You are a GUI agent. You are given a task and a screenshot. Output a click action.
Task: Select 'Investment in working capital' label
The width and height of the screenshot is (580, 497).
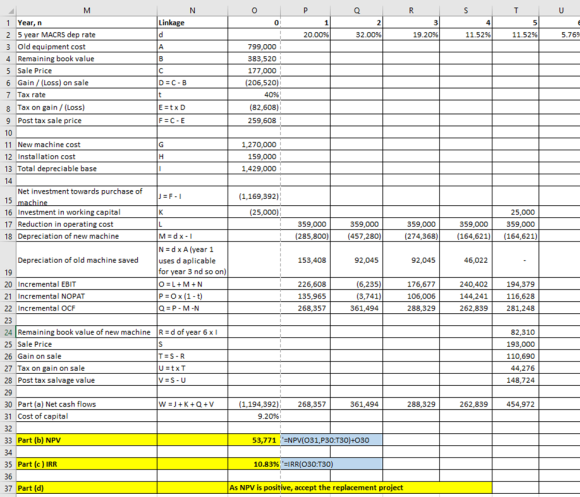[x=87, y=212]
